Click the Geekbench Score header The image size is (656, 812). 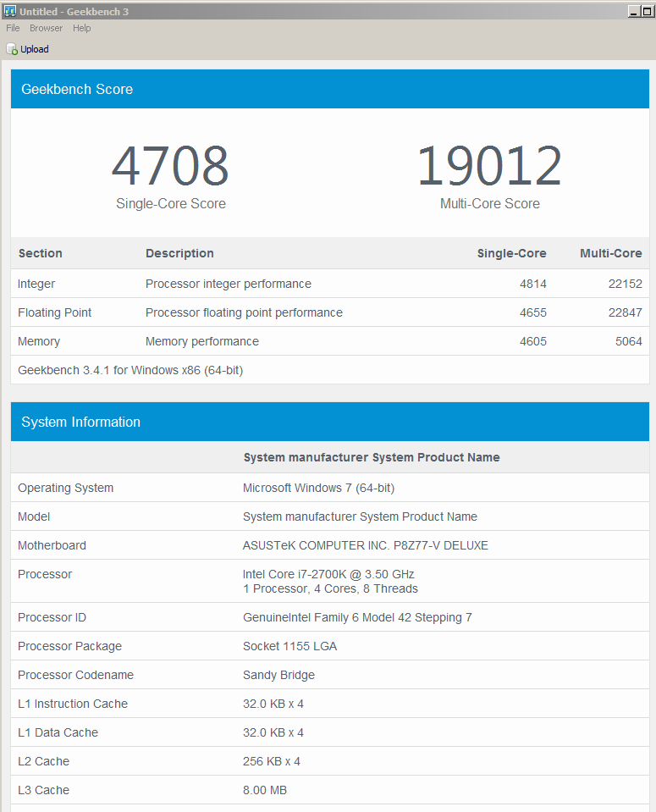point(330,89)
